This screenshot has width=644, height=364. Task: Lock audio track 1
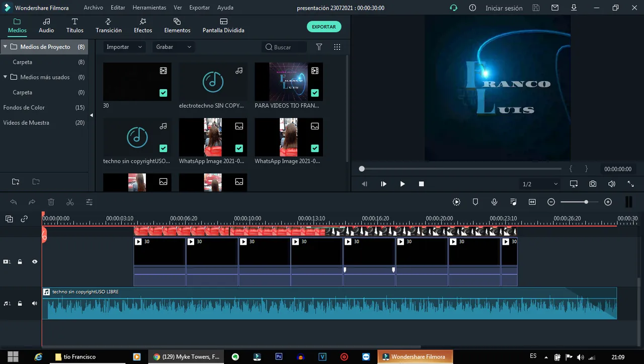[x=20, y=304]
